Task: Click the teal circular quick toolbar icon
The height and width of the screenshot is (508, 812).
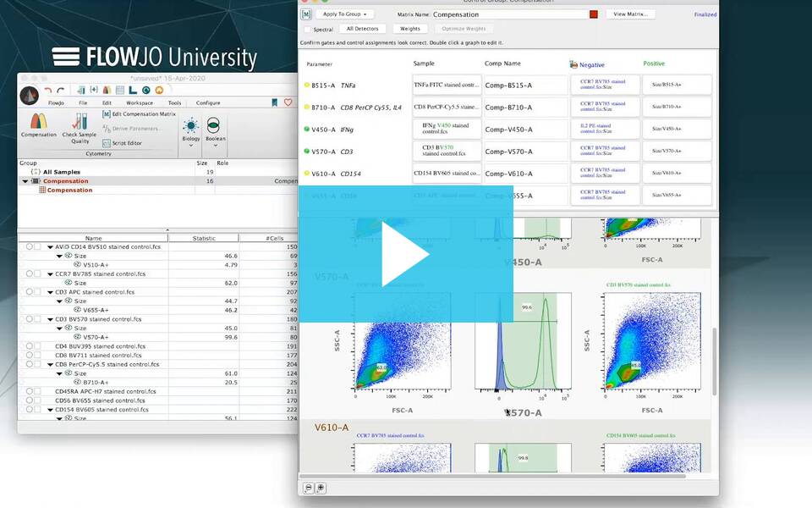Action: coord(146,91)
